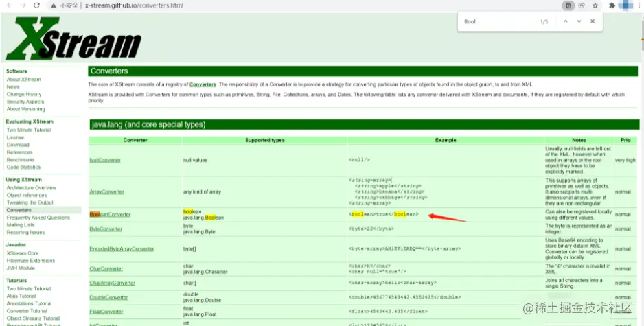Open the EncodedByteArrayConverter link in table
This screenshot has height=326, width=644.
point(122,249)
